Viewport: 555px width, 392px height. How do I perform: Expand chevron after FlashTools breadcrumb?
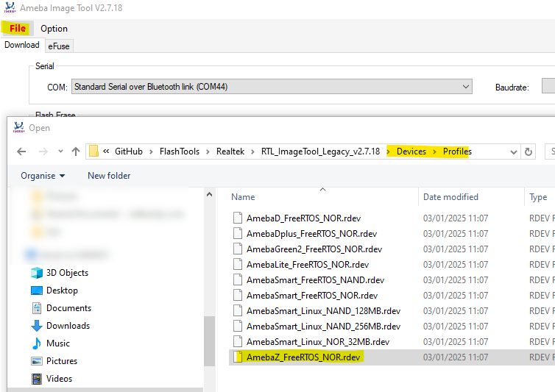(208, 152)
